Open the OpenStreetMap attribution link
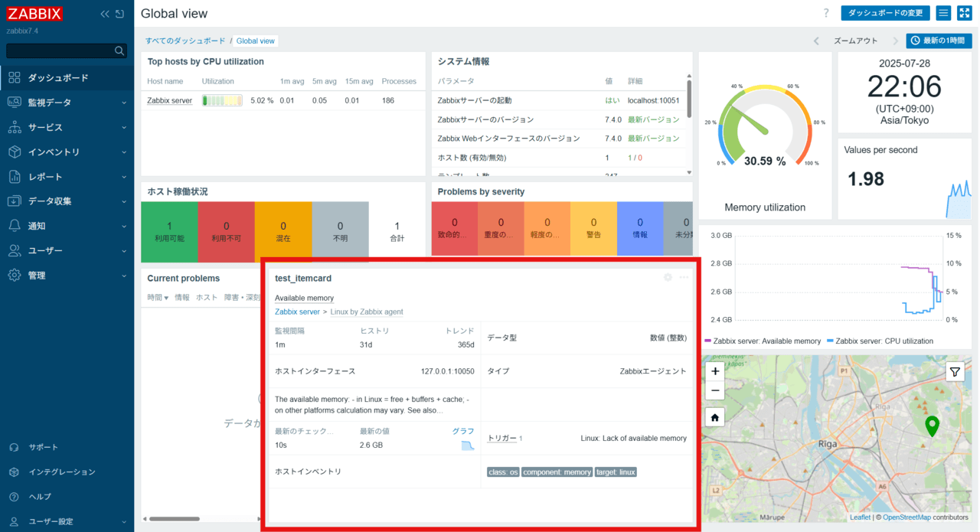 906,517
